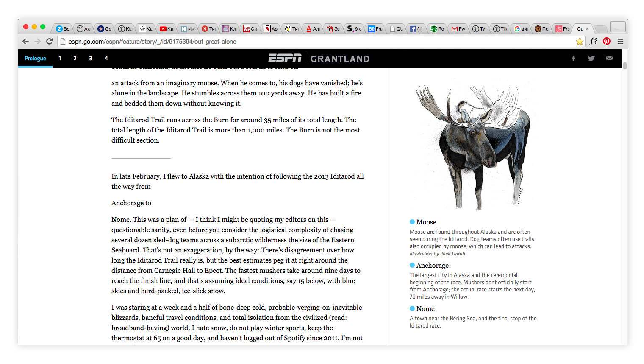Jump to chapter 2

pyautogui.click(x=75, y=59)
